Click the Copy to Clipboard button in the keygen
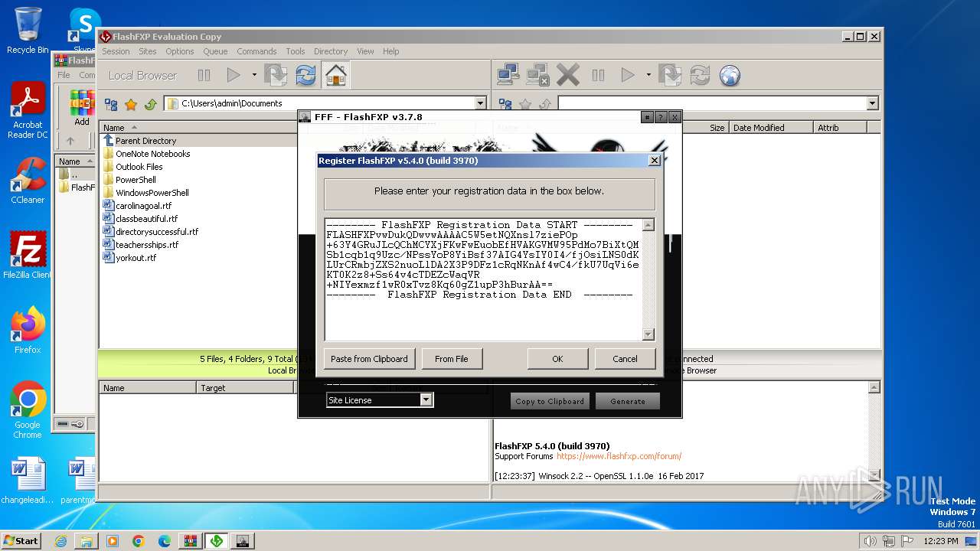This screenshot has width=980, height=551. coord(550,401)
